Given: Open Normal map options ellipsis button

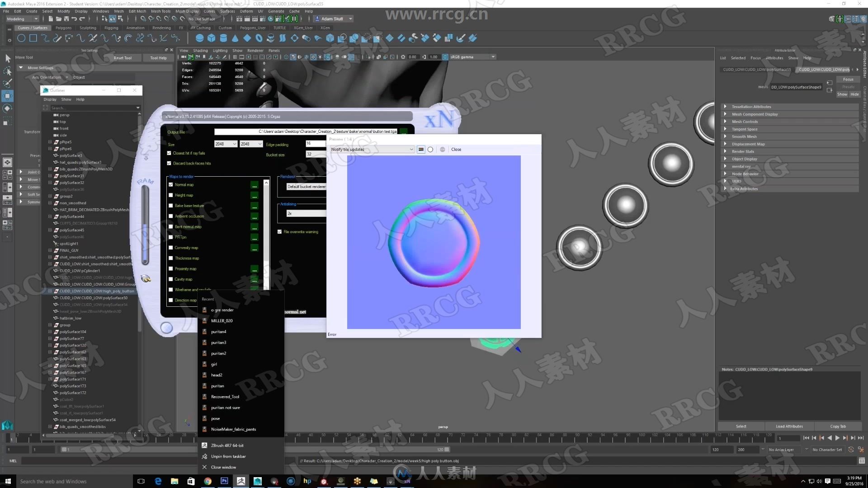Looking at the screenshot, I should coord(255,185).
